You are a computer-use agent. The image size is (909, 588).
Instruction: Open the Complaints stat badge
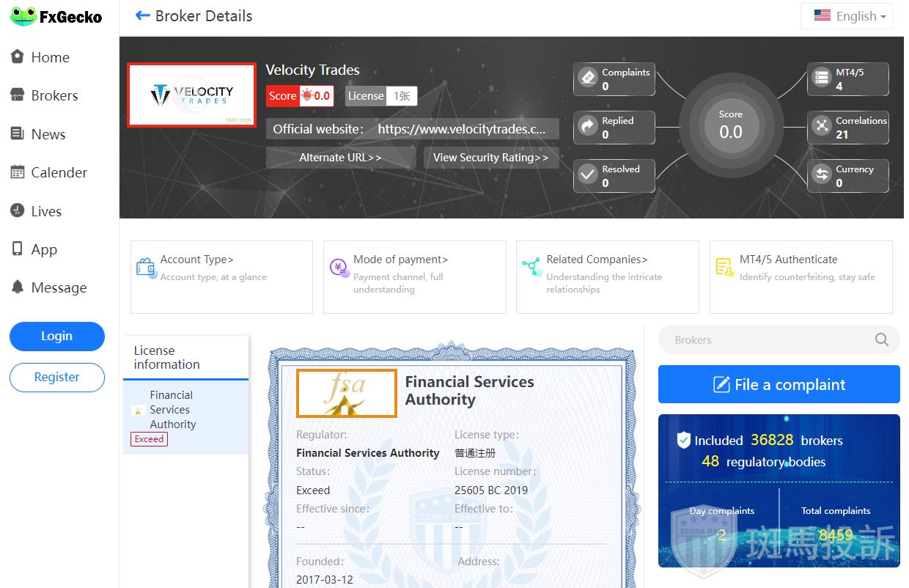tap(614, 79)
